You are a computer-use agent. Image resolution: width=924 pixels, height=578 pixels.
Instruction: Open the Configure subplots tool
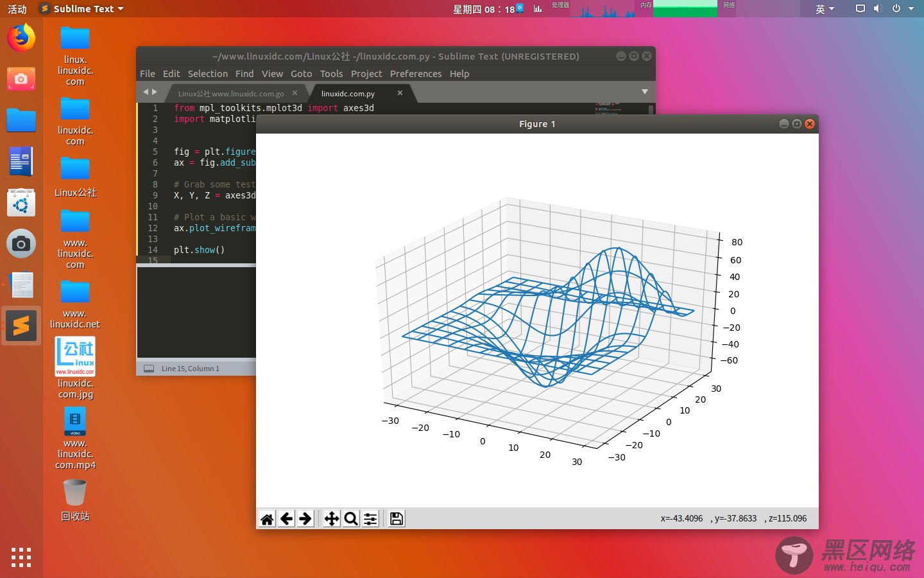[370, 519]
